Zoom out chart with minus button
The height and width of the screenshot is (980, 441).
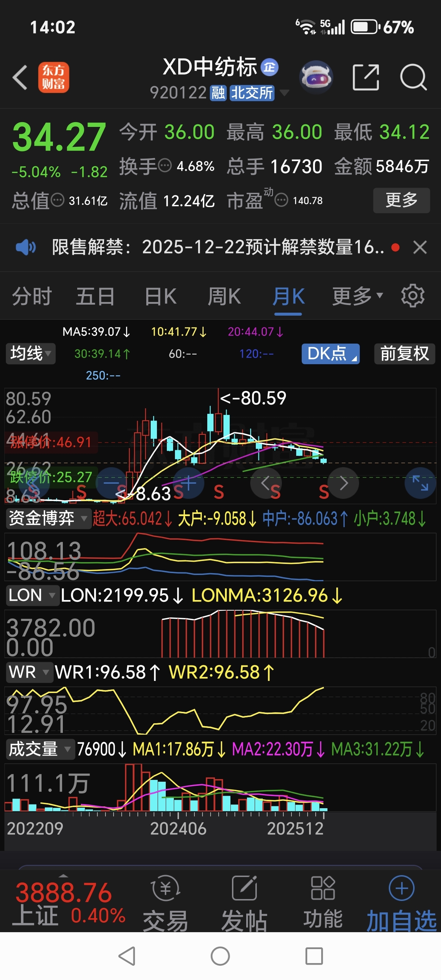pyautogui.click(x=111, y=483)
